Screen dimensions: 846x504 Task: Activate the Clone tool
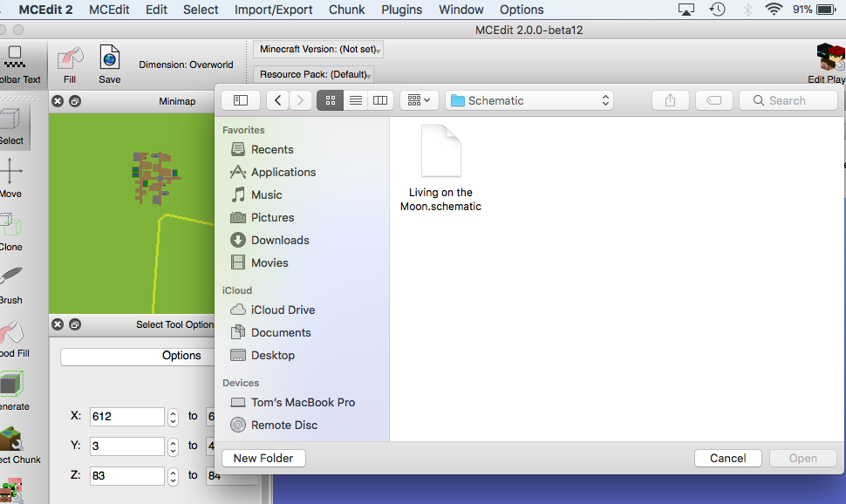coord(10,232)
